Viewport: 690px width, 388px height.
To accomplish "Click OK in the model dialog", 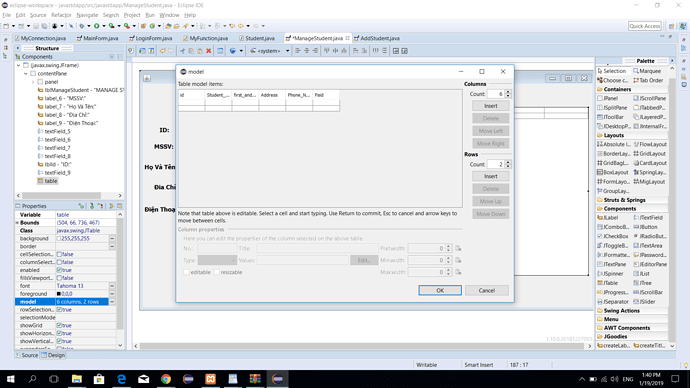I will (x=440, y=290).
